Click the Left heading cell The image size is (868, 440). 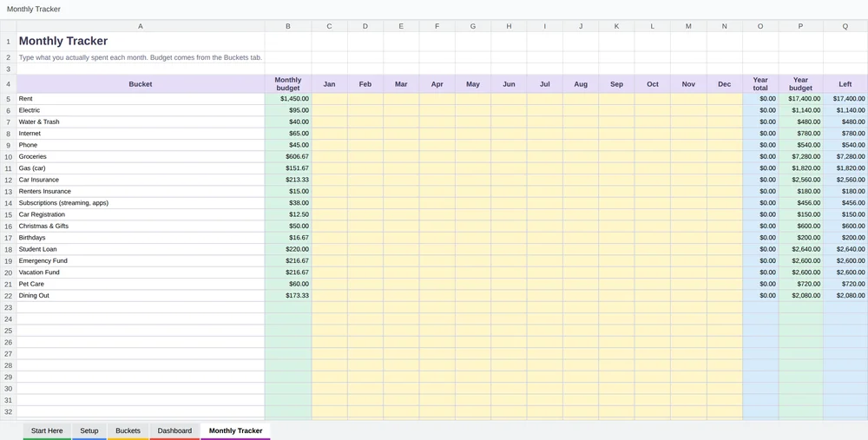[845, 84]
